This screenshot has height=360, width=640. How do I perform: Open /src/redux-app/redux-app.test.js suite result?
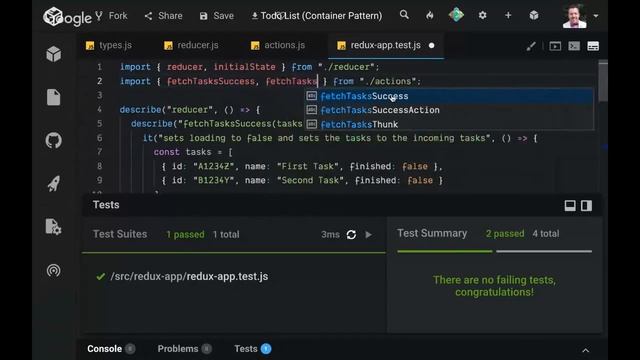(x=189, y=276)
